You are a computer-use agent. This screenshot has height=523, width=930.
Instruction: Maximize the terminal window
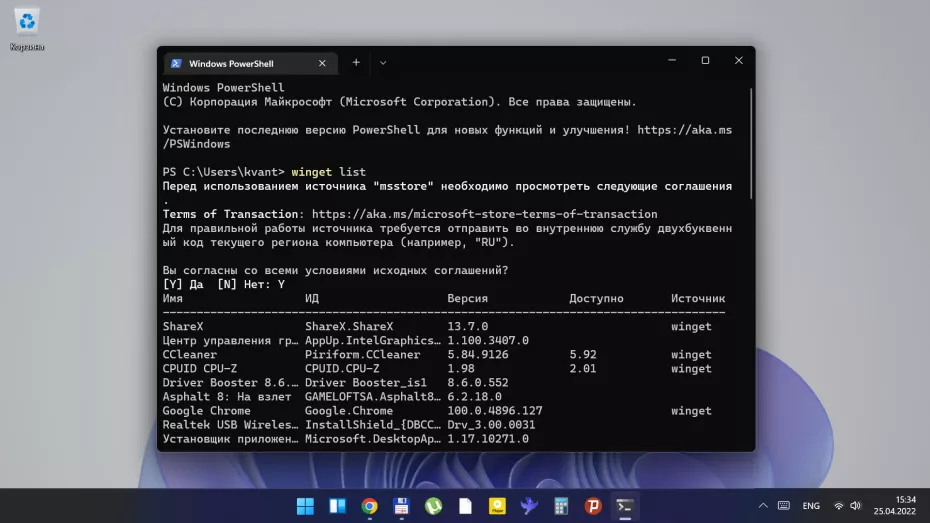705,60
